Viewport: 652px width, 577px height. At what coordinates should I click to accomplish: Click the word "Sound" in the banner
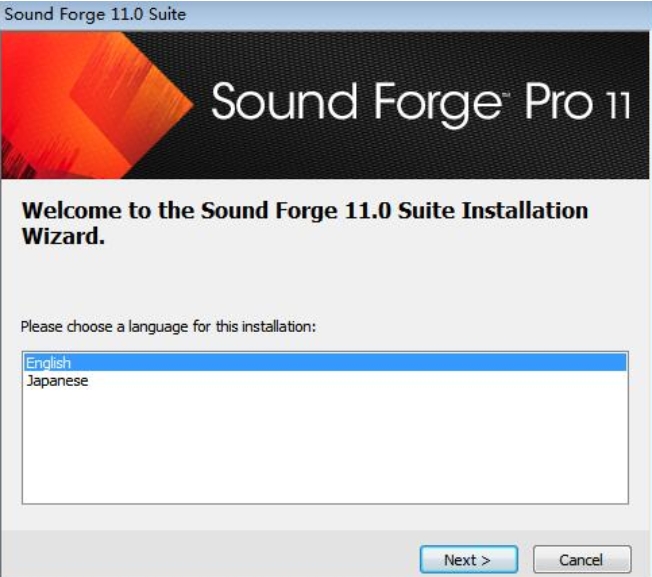[x=284, y=101]
